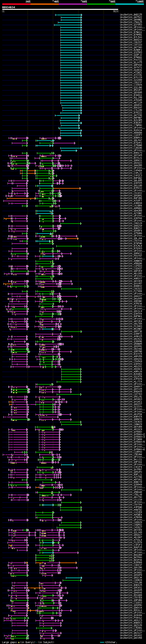Select UniRef100_Q8LPA7 in the hit list
Image resolution: width=146 pixels, height=644 pixels.
131,140
